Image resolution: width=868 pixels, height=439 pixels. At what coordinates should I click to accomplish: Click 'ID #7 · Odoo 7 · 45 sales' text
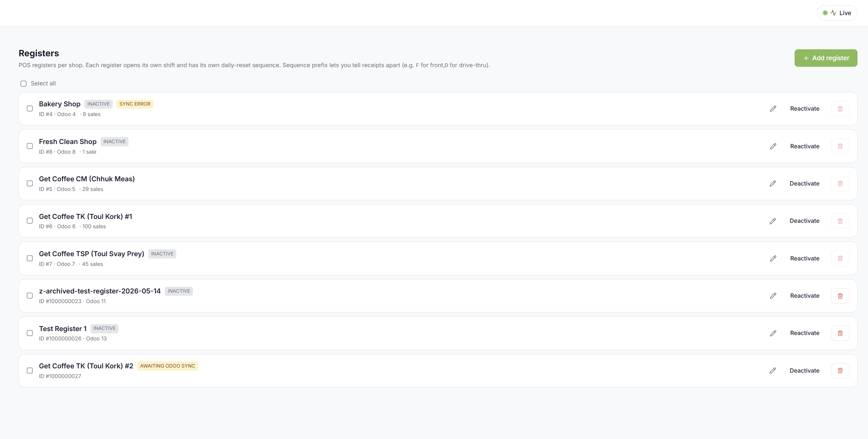pyautogui.click(x=71, y=264)
